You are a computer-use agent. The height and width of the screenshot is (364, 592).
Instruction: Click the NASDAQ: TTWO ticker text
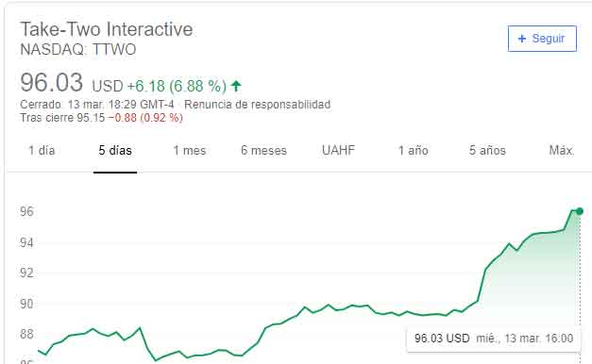point(77,50)
